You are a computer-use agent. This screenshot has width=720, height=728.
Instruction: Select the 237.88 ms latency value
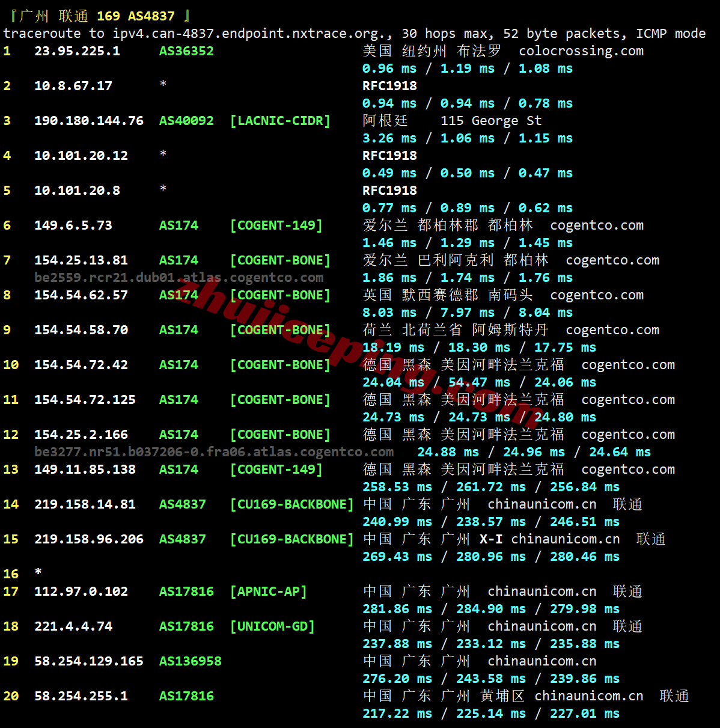coord(397,644)
